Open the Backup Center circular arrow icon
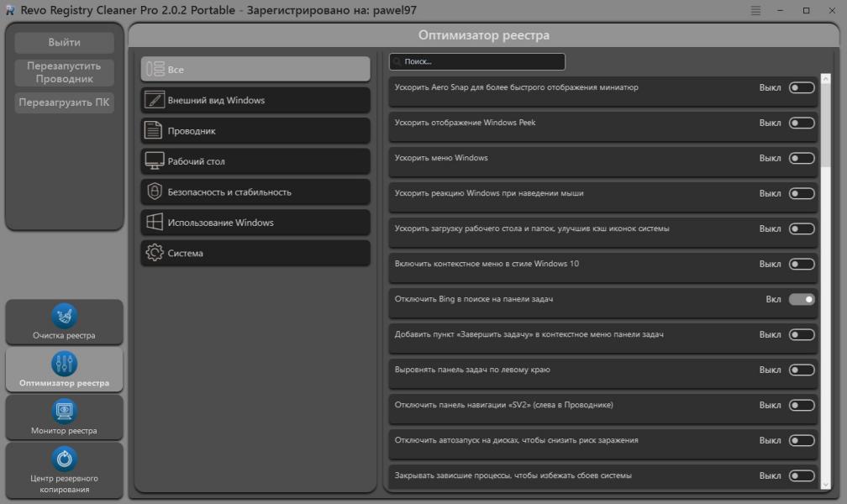847x504 pixels. 65,459
